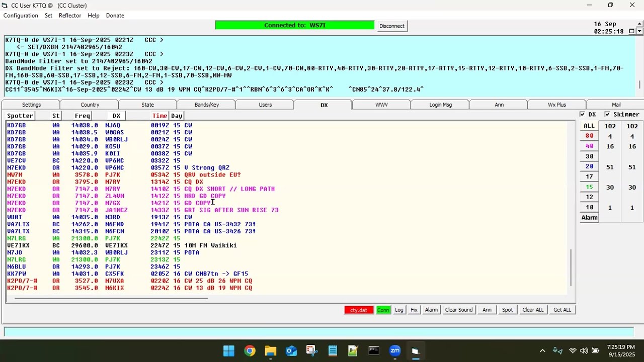Click the green Conn button
Viewport: 644px width, 362px height.
coord(383,310)
